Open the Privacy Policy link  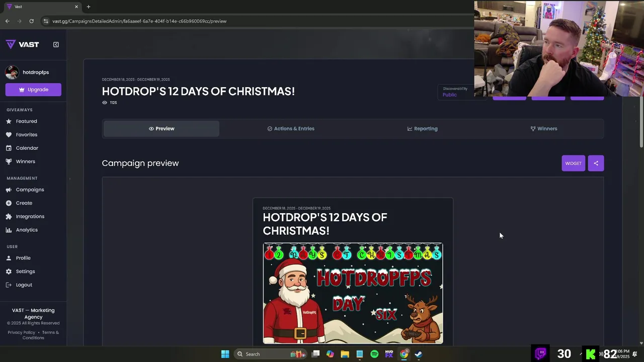pyautogui.click(x=22, y=332)
